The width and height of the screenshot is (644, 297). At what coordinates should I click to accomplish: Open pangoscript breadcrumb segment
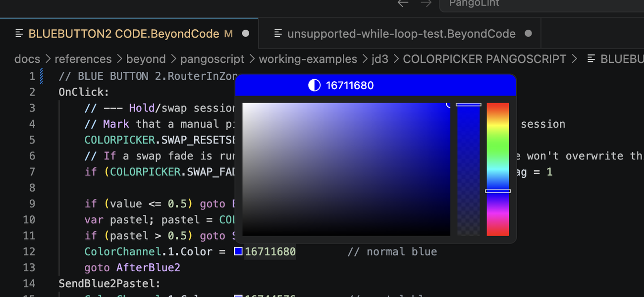coord(212,59)
